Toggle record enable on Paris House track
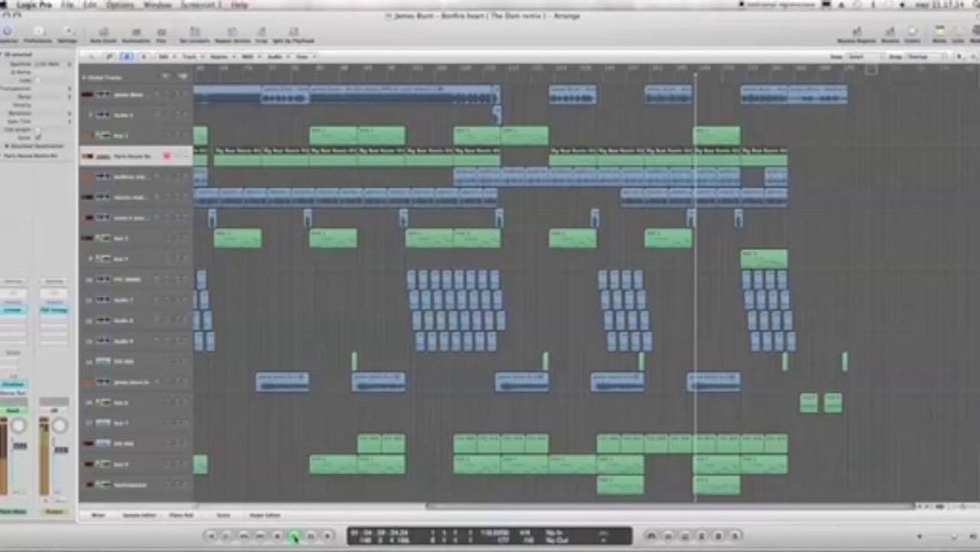This screenshot has height=552, width=980. pos(166,156)
